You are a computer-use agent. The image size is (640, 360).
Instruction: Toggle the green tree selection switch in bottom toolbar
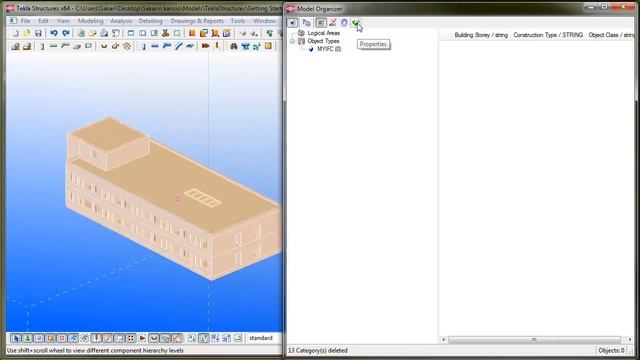[x=27, y=338]
